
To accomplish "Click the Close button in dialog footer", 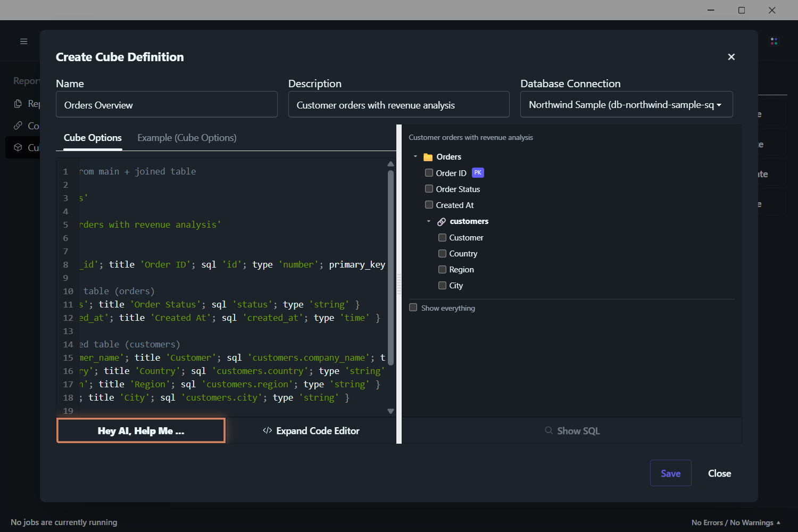I will pos(719,473).
